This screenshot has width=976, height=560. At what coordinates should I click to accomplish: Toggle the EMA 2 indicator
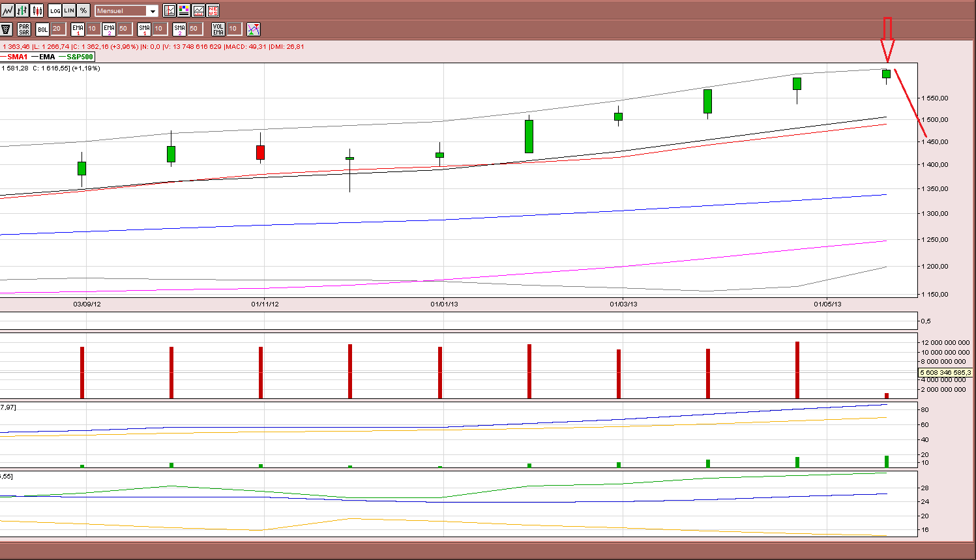click(109, 29)
